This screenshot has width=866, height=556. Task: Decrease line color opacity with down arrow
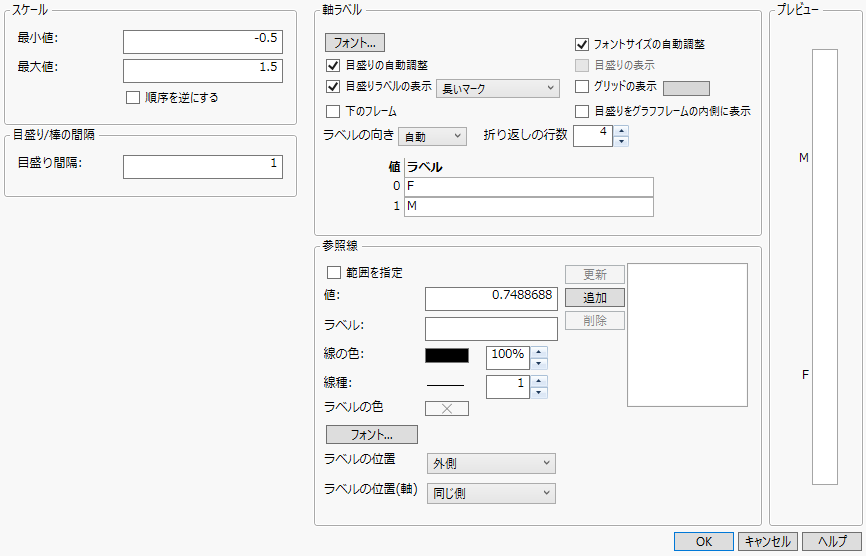click(x=538, y=364)
